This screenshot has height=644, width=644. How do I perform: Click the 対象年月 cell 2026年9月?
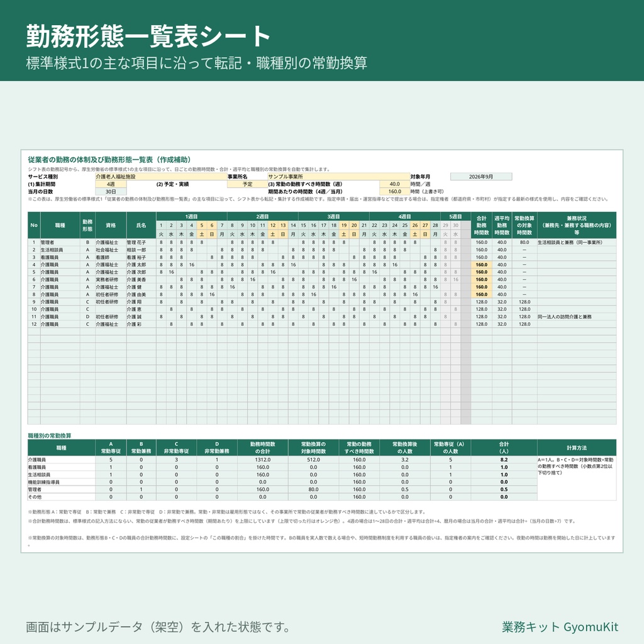pyautogui.click(x=481, y=177)
